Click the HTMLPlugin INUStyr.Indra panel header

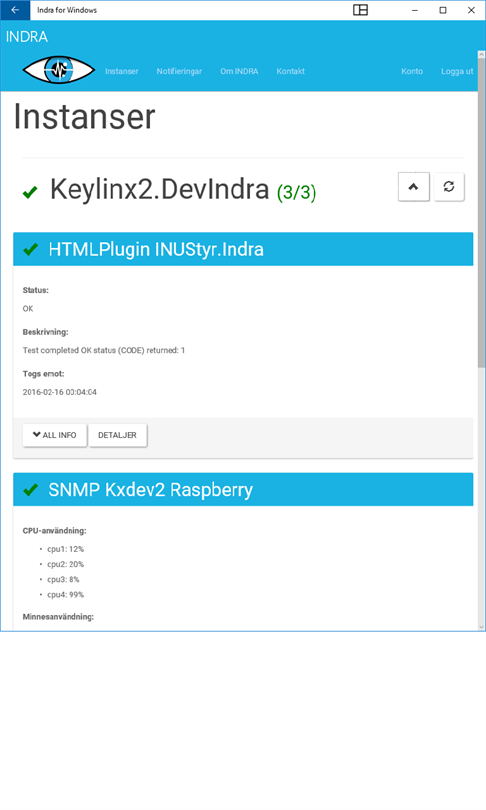[243, 249]
